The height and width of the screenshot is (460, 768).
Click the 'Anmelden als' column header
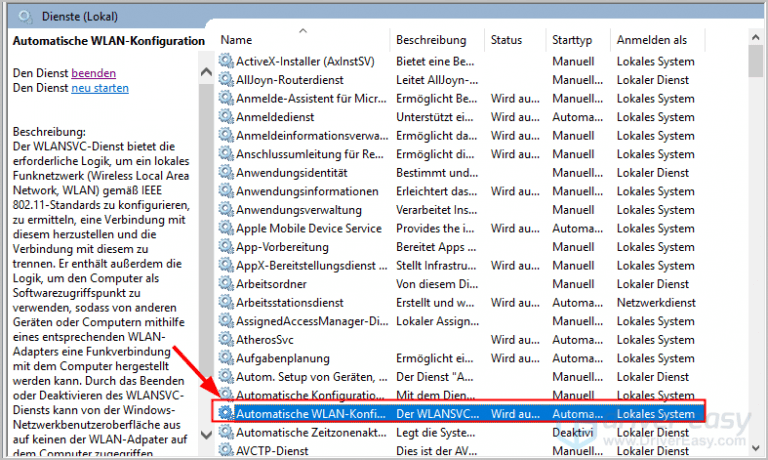pyautogui.click(x=651, y=40)
